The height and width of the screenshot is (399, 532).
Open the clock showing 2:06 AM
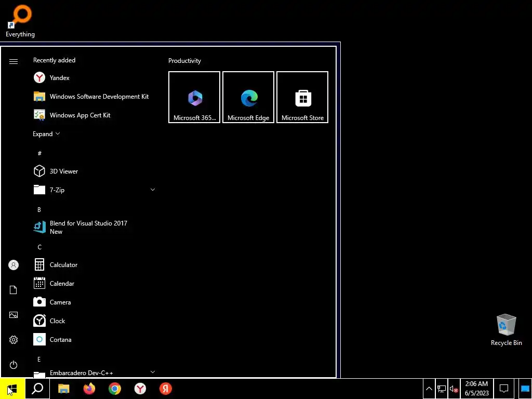pyautogui.click(x=477, y=389)
